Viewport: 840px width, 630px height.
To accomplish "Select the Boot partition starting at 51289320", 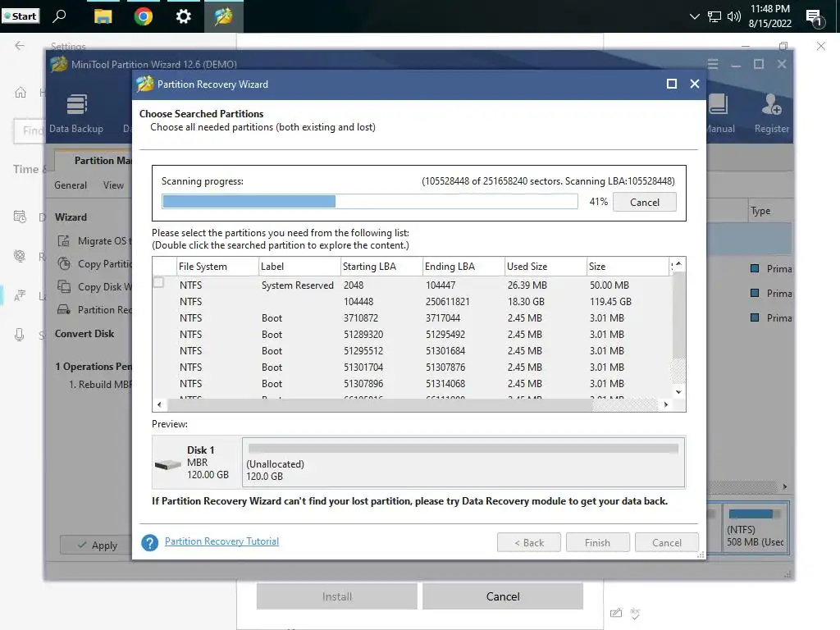I will pos(412,335).
